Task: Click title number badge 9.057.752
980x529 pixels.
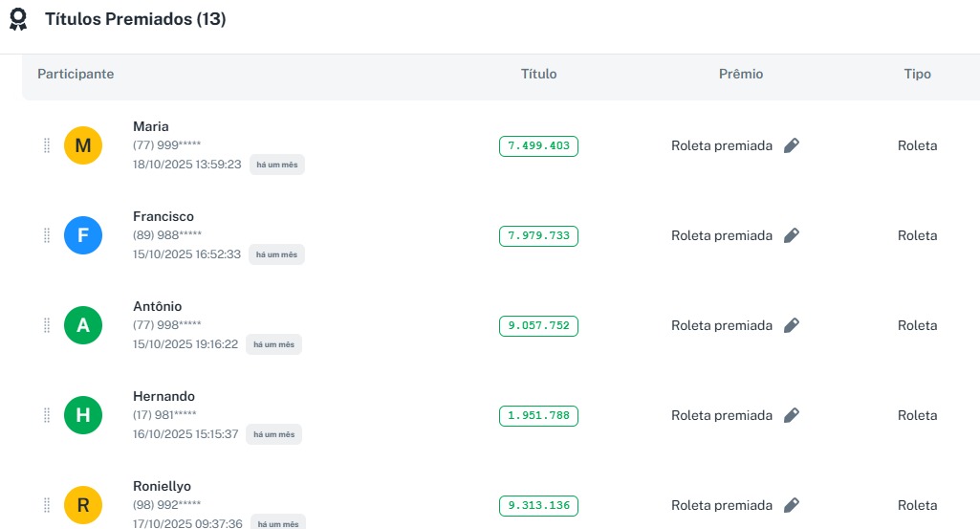Action: coord(538,325)
